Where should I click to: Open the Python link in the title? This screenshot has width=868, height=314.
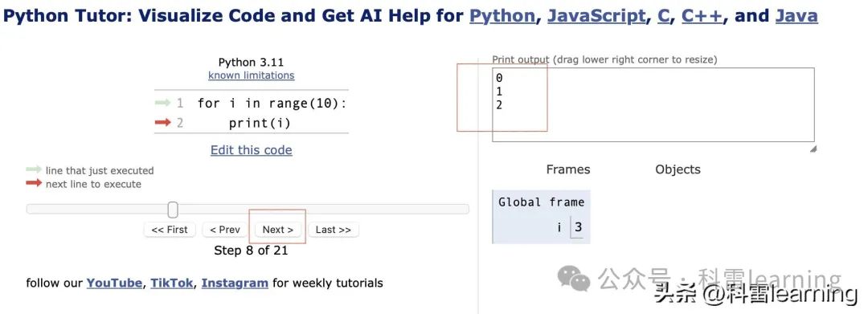click(x=502, y=15)
